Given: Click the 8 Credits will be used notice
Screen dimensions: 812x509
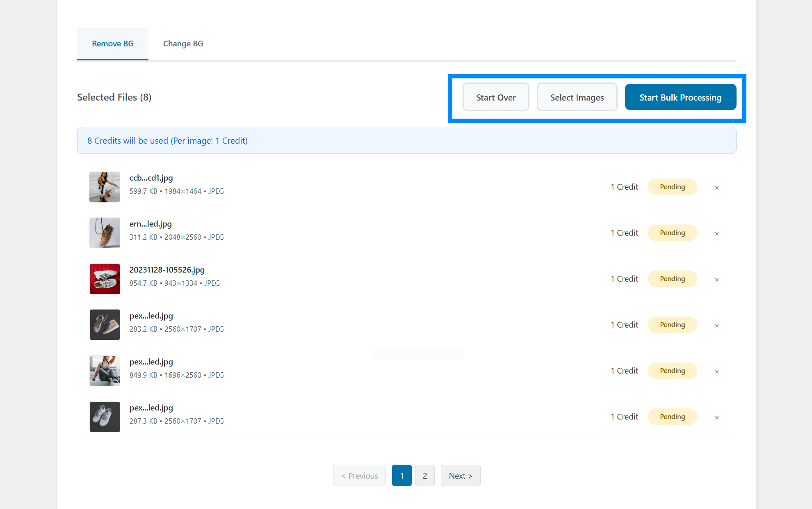Looking at the screenshot, I should click(167, 140).
